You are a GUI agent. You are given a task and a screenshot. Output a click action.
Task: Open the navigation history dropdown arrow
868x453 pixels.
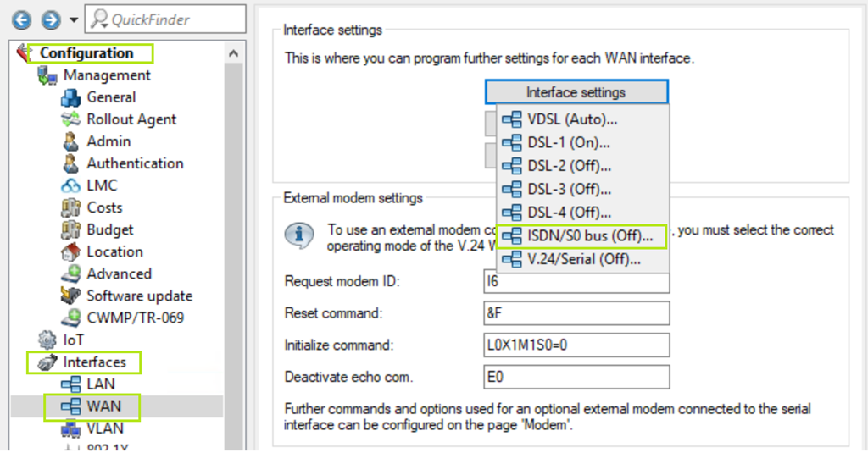[74, 19]
